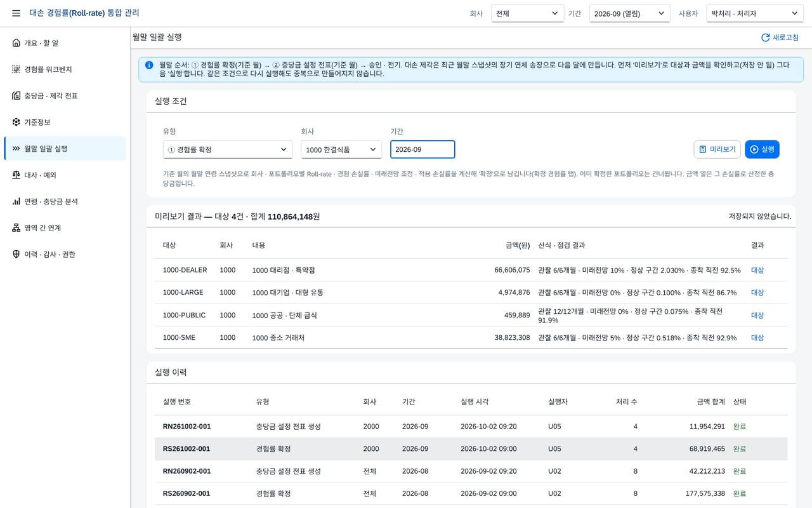The height and width of the screenshot is (508, 812).
Task: Click the 대상 link in the 1000-SME row
Action: [x=757, y=338]
